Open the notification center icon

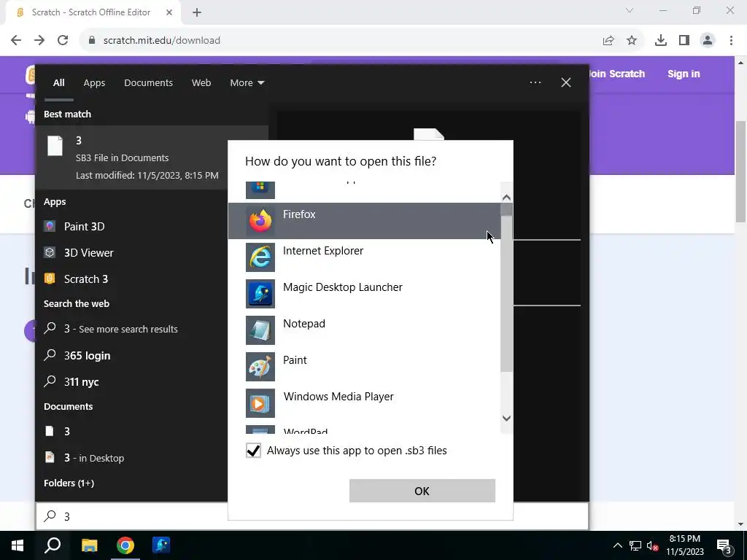[724, 545]
